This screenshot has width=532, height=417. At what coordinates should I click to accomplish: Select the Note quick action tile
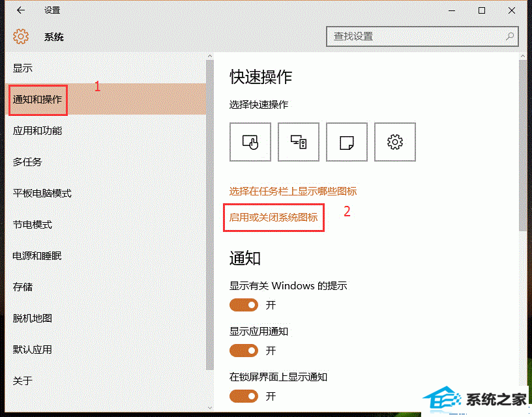[x=347, y=142]
